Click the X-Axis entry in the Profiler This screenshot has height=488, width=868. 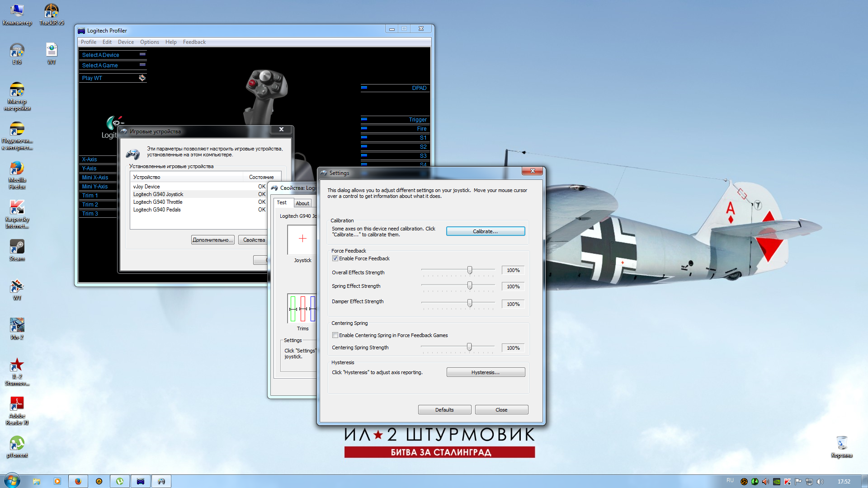pyautogui.click(x=98, y=159)
